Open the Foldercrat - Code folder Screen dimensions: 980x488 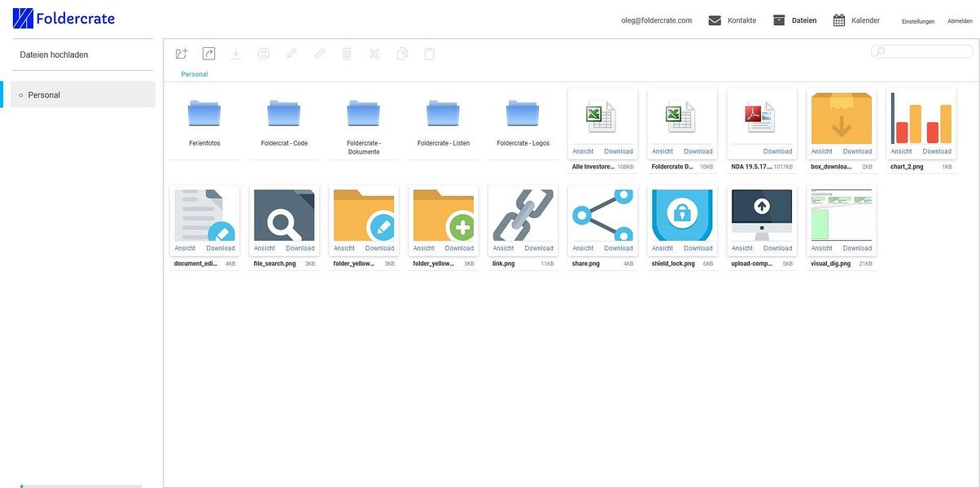click(x=284, y=114)
